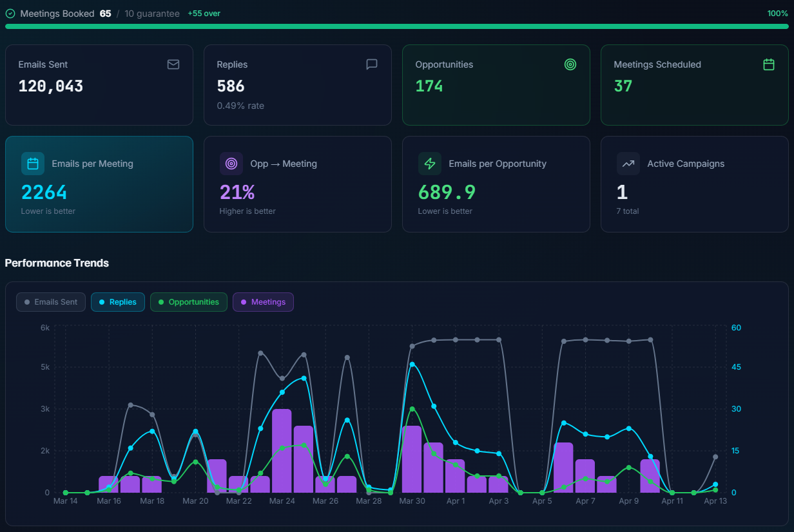
Task: Toggle the Meetings series in chart legend
Action: (x=264, y=302)
